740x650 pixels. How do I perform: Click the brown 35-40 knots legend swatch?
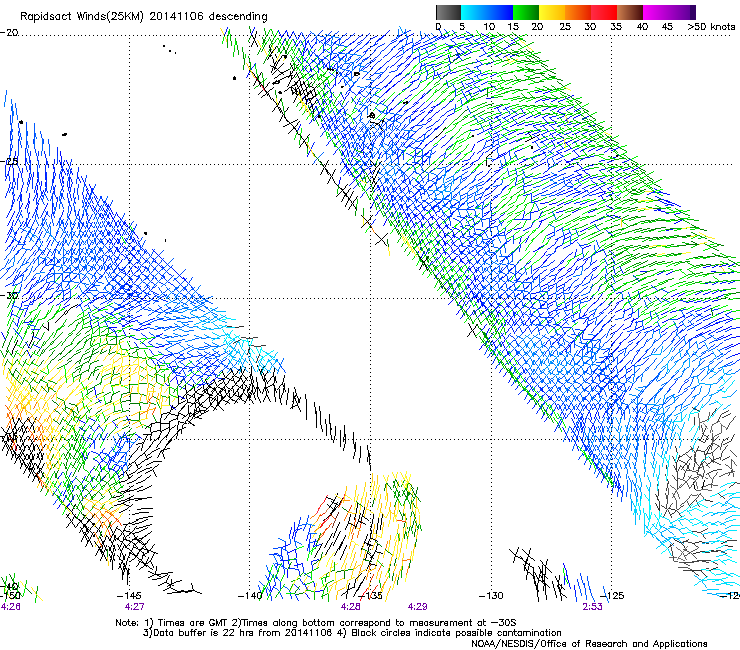[x=630, y=12]
